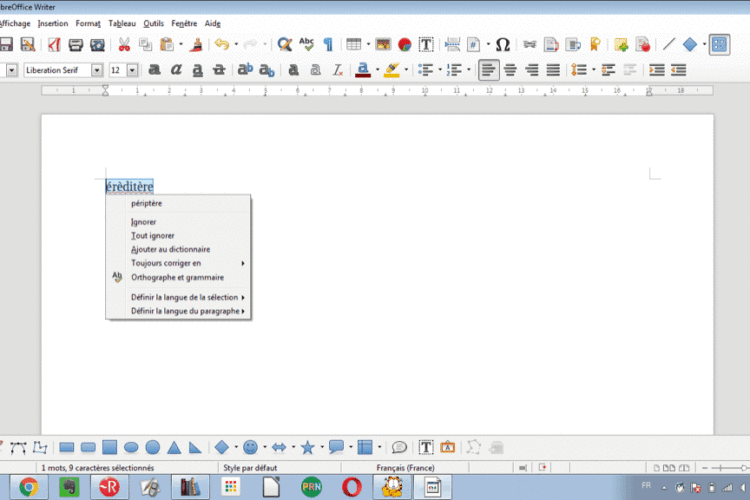Open Outils menu
Screen dimensions: 750x500
[154, 23]
